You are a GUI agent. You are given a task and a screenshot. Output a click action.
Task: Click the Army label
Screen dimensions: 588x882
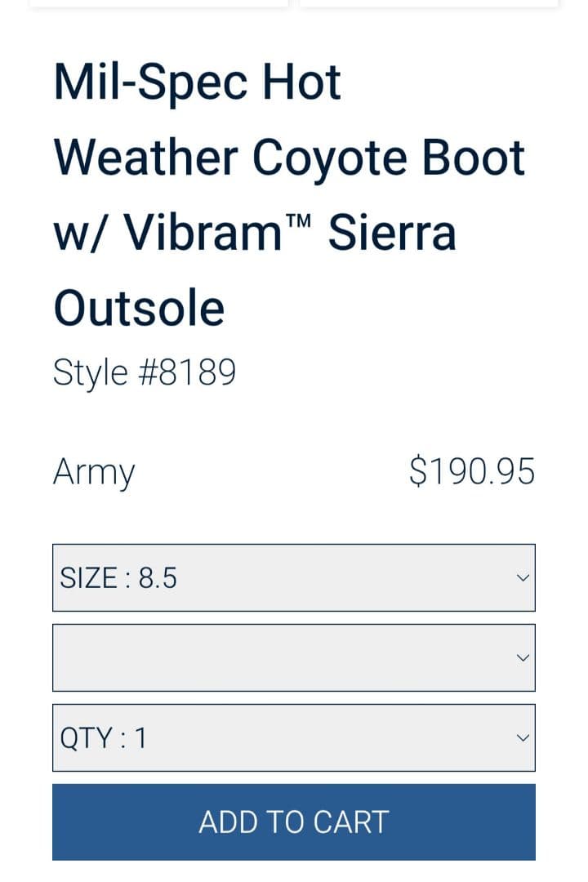click(94, 472)
